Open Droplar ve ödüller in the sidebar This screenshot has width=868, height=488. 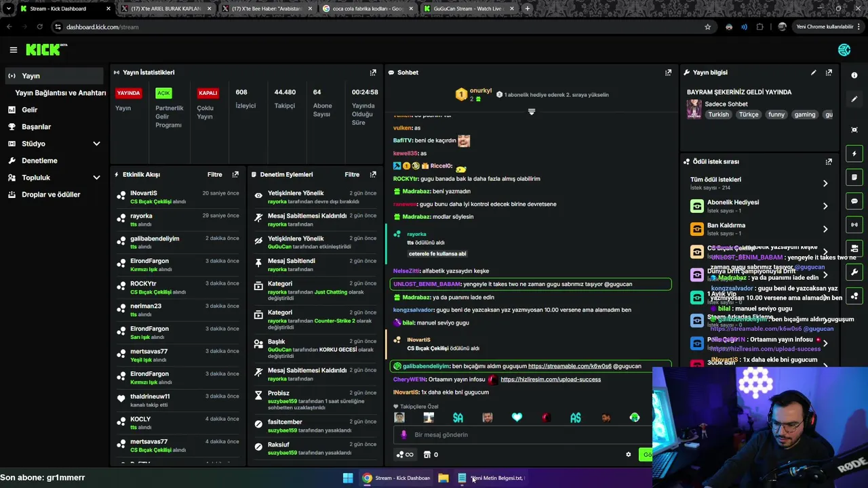tap(51, 195)
